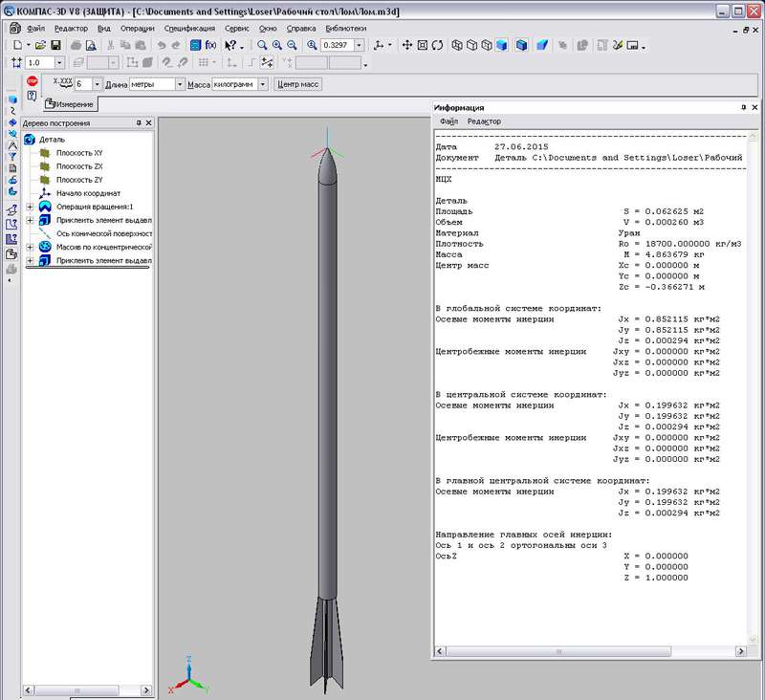Enable shaded display without edges
This screenshot has width=765, height=700.
pyautogui.click(x=501, y=45)
